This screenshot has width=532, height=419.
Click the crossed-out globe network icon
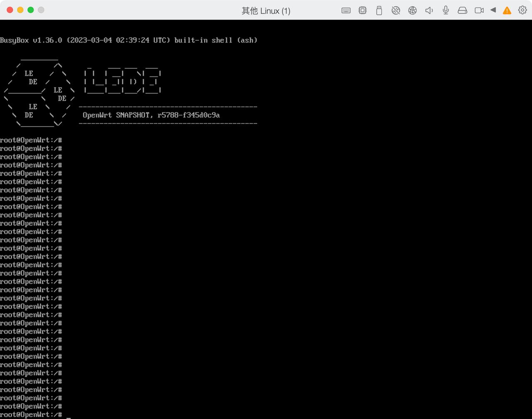[x=396, y=10]
